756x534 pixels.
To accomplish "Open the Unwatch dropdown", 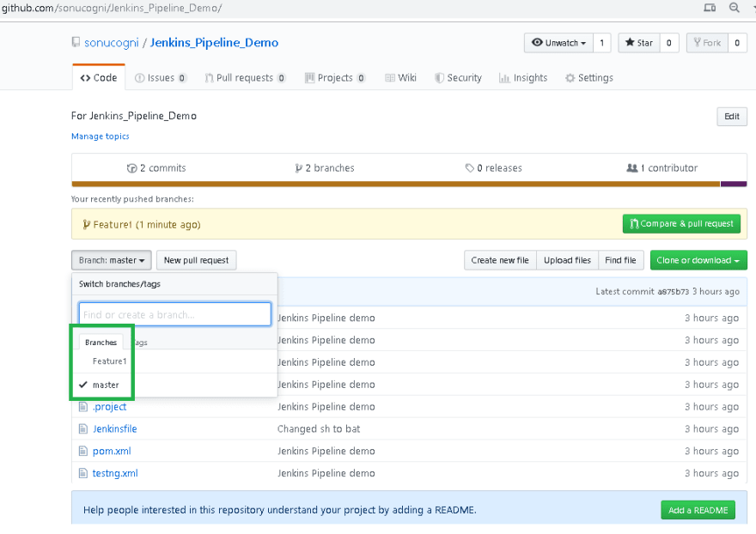I will point(558,43).
